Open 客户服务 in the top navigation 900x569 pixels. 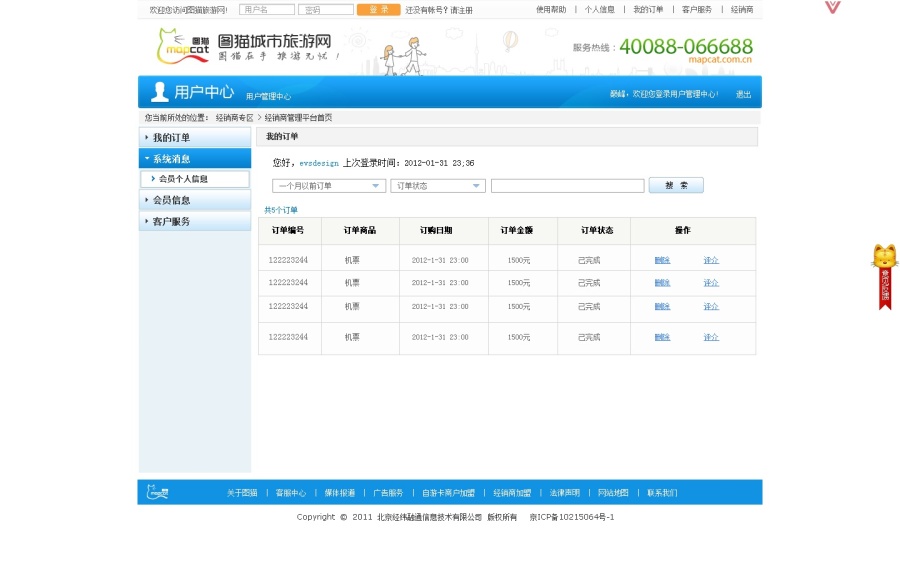coord(697,10)
